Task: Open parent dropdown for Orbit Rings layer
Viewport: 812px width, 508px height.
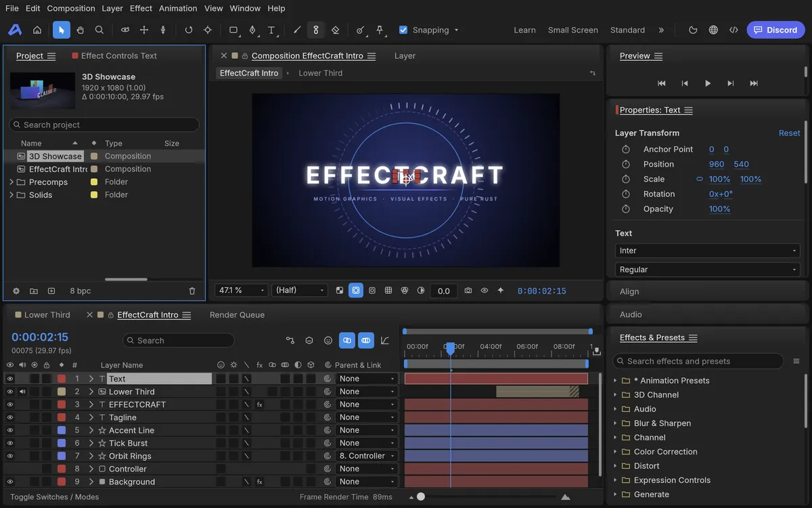Action: (x=366, y=456)
